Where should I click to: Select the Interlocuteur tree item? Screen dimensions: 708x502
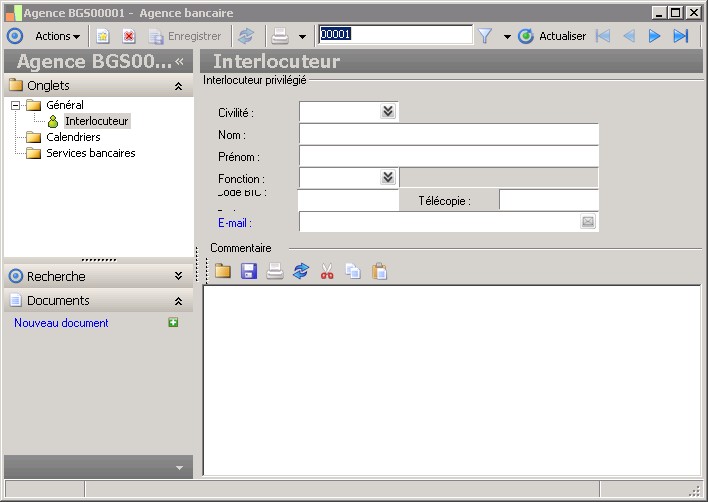[97, 121]
